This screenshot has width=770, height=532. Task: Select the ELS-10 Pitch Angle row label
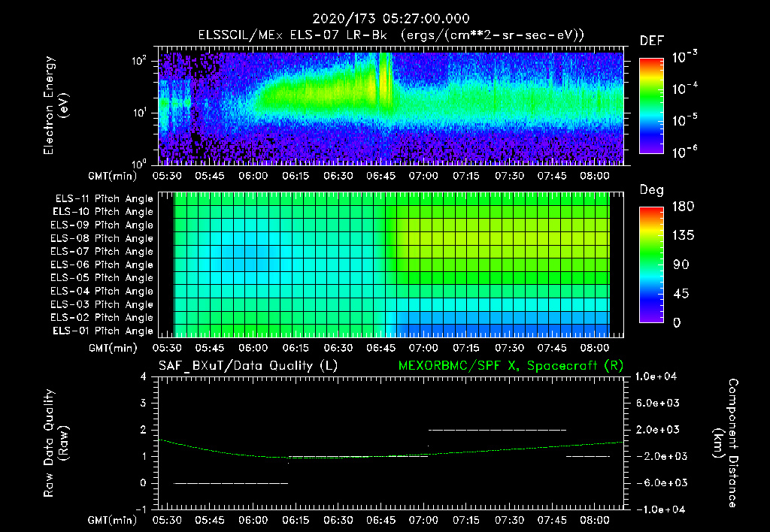(x=103, y=212)
